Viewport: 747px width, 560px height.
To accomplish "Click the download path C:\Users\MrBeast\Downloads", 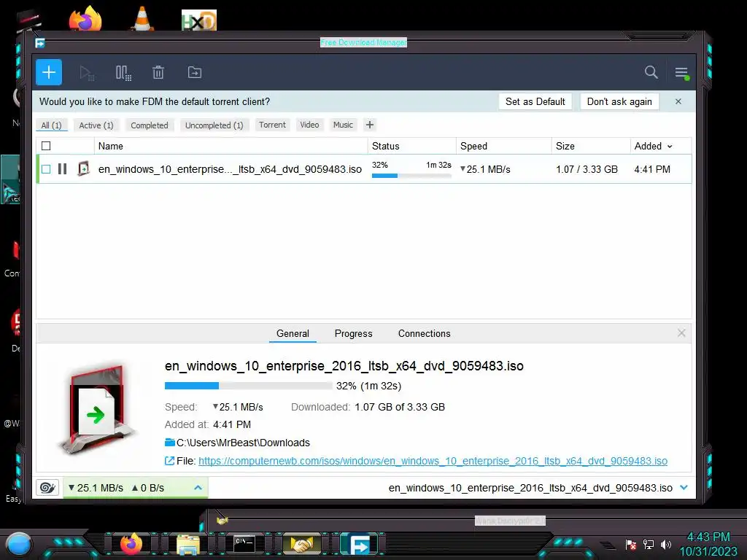I will (x=243, y=443).
